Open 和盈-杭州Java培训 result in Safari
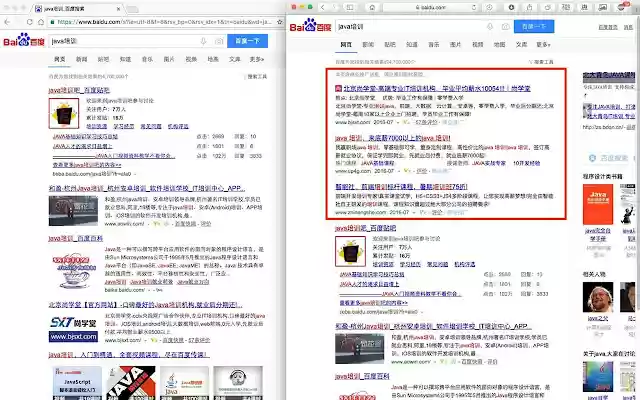 [433, 326]
